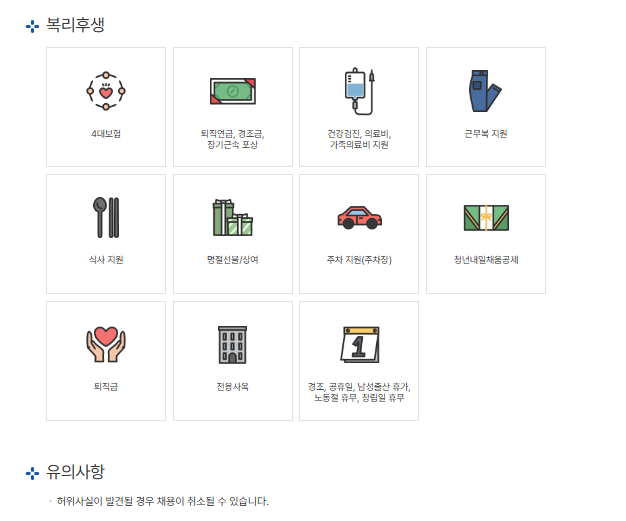Select the calendar page leave icon
The image size is (626, 521).
click(360, 345)
